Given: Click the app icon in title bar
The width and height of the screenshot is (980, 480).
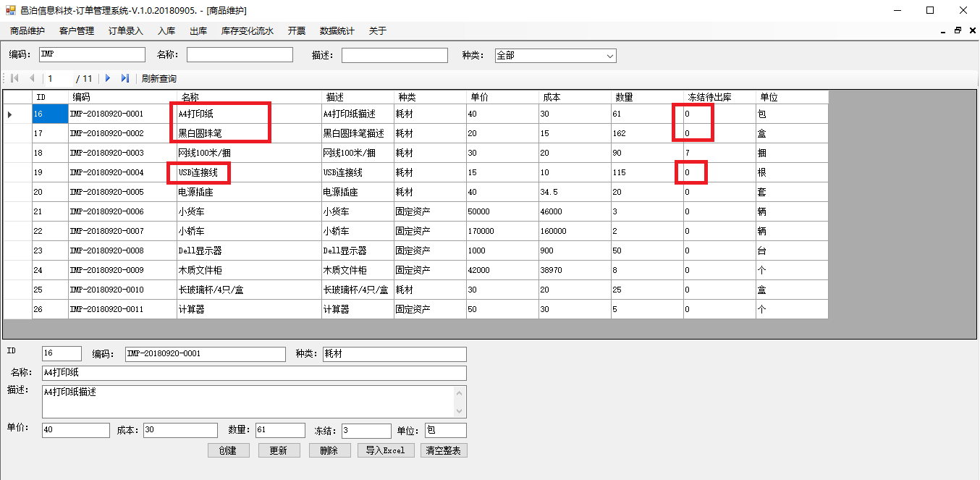Looking at the screenshot, I should [x=10, y=10].
